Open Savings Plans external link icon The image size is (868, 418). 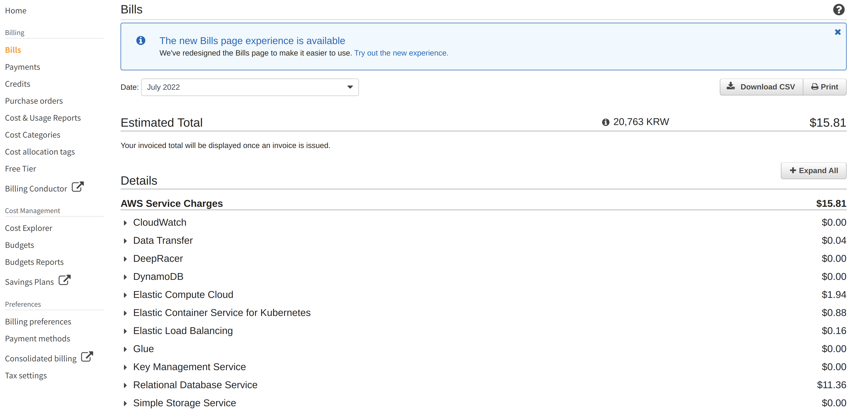point(64,280)
